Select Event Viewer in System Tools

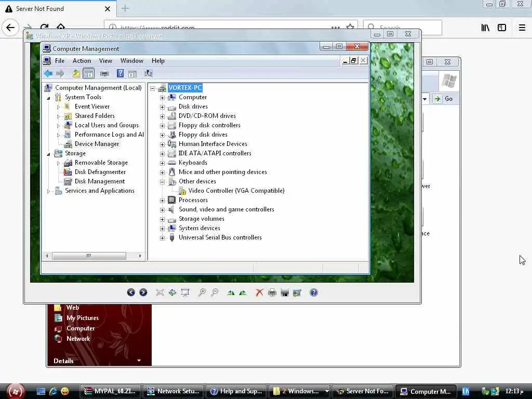[x=92, y=107]
